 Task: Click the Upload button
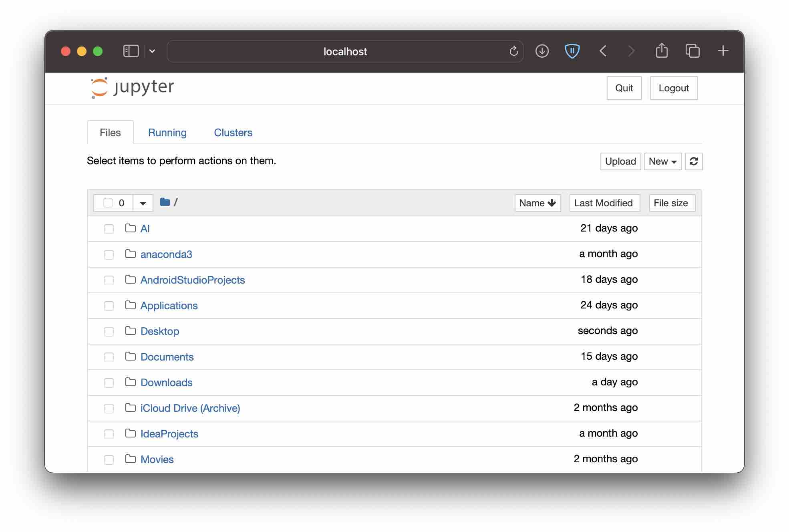point(620,161)
